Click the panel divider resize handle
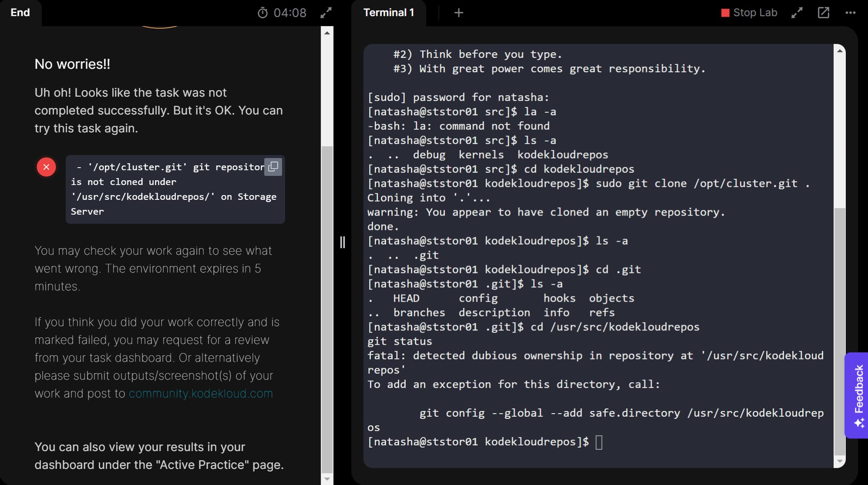Screen dimensions: 868x485 [343, 242]
